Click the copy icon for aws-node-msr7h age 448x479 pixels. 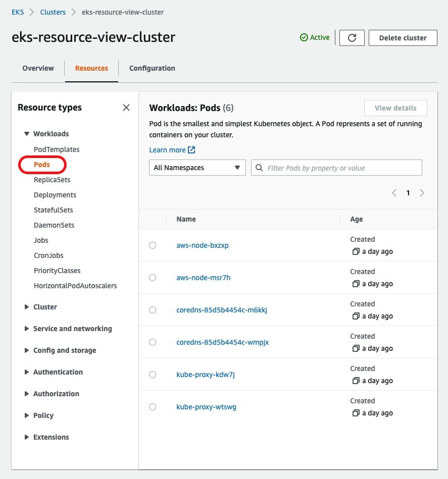point(356,284)
